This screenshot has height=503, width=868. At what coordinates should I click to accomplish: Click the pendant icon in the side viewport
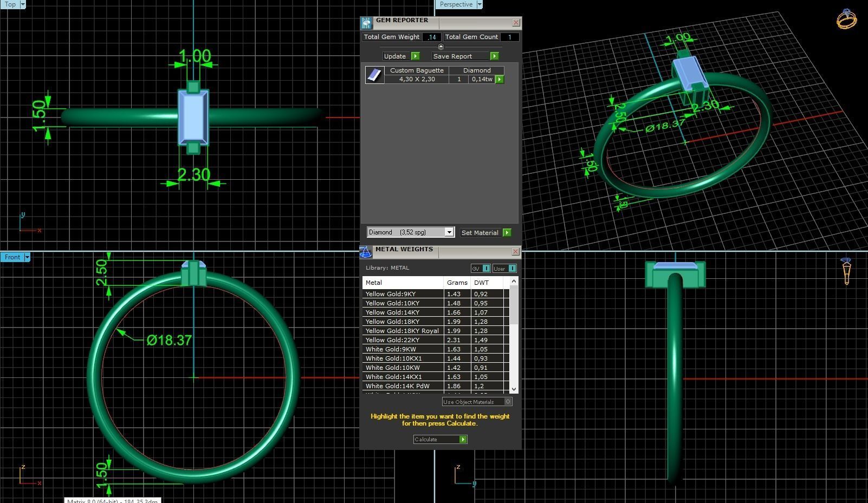pos(846,271)
